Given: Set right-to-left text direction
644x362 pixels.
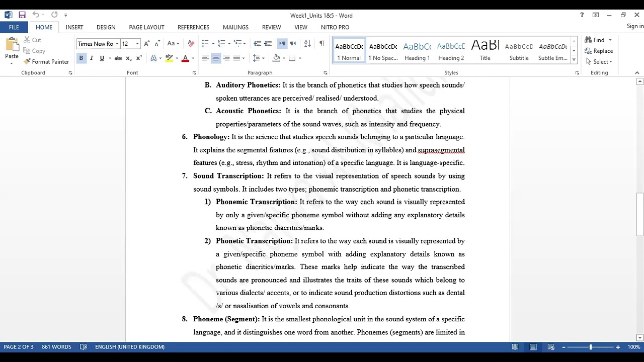Looking at the screenshot, I should tap(293, 44).
